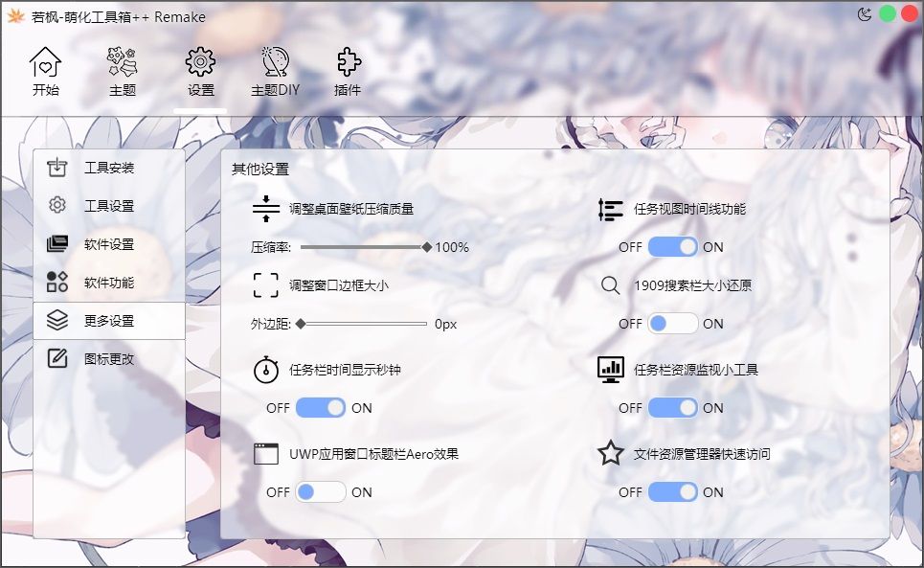924x568 pixels.
Task: Click the UWP window titlebar icon
Action: [x=266, y=454]
